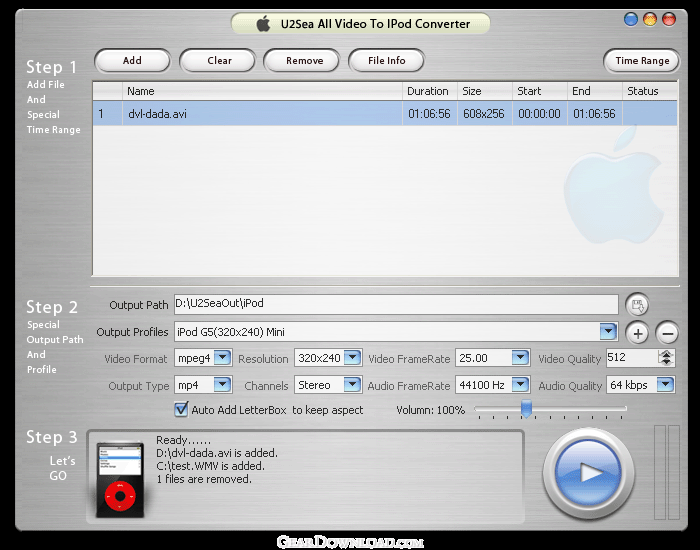Open the Channels Stereo dropdown

pyautogui.click(x=353, y=384)
